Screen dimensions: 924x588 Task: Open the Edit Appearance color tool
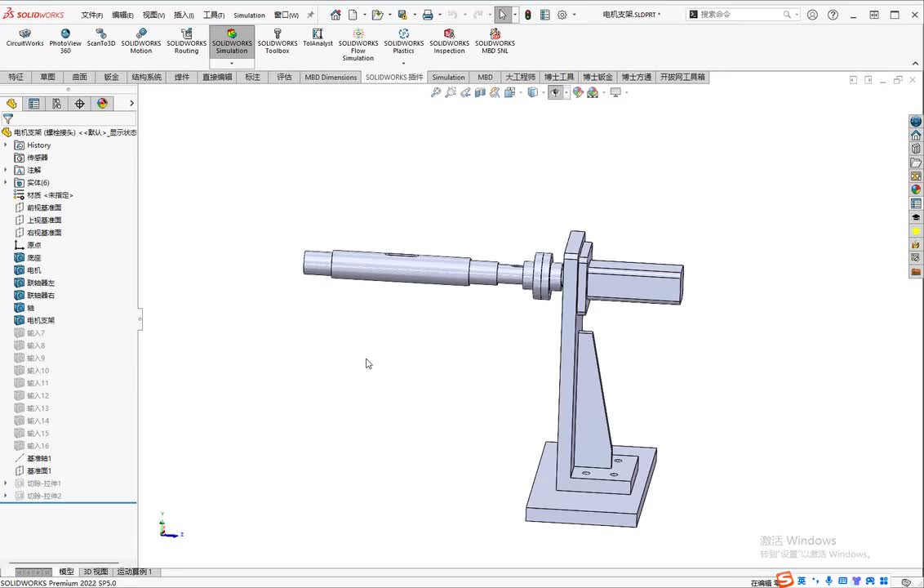coord(578,92)
